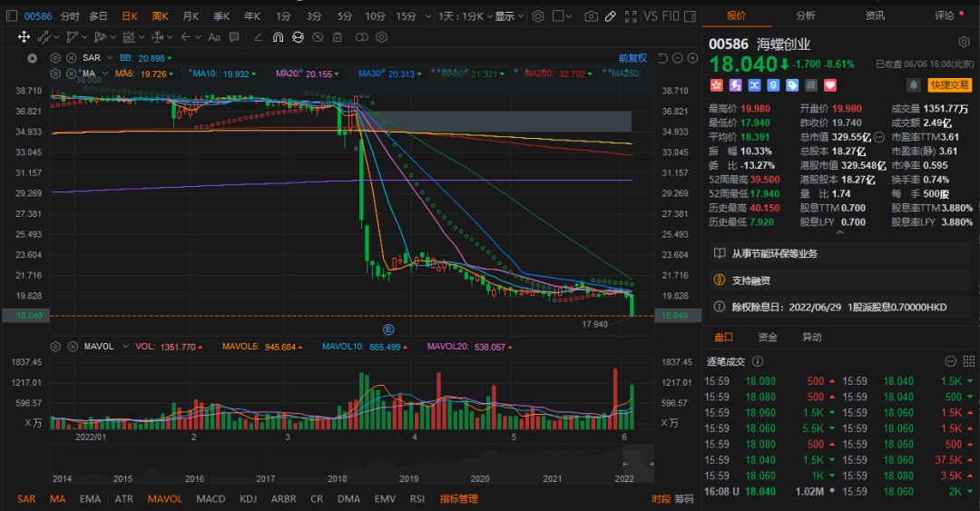Expand the 前复权 price adjustment dropdown
This screenshot has width=980, height=511.
tap(634, 57)
